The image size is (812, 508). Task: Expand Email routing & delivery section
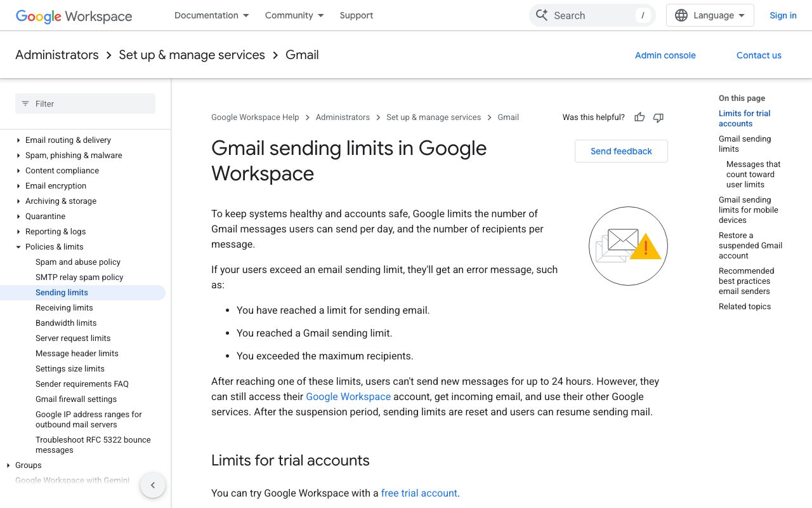18,140
